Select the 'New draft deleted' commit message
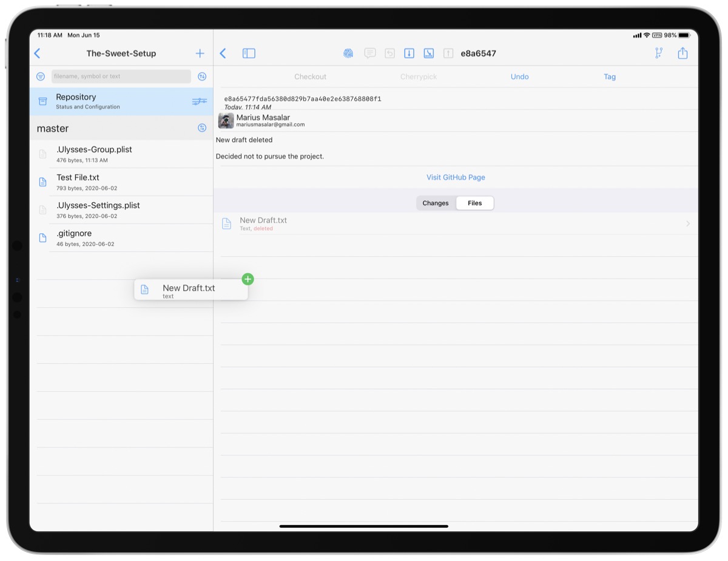This screenshot has width=728, height=561. [244, 140]
